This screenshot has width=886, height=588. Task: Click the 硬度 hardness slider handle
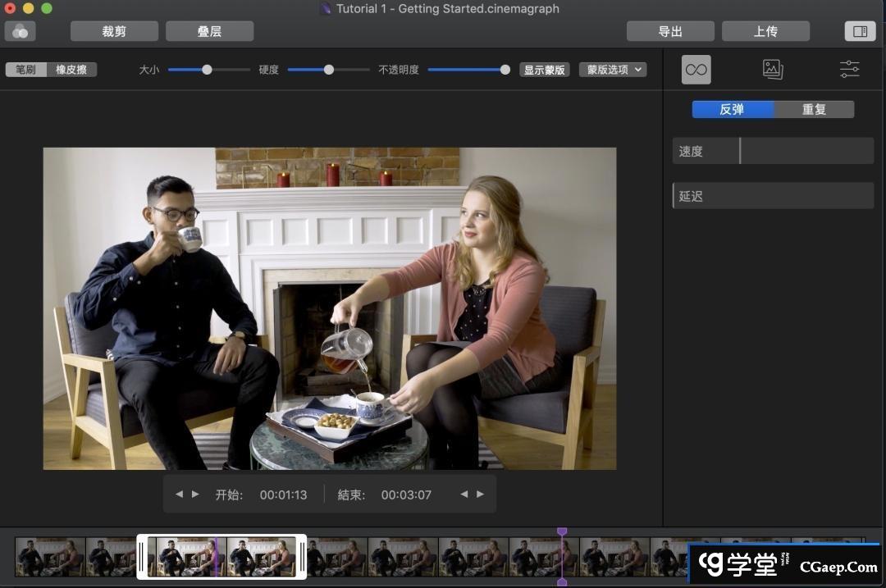pos(329,70)
